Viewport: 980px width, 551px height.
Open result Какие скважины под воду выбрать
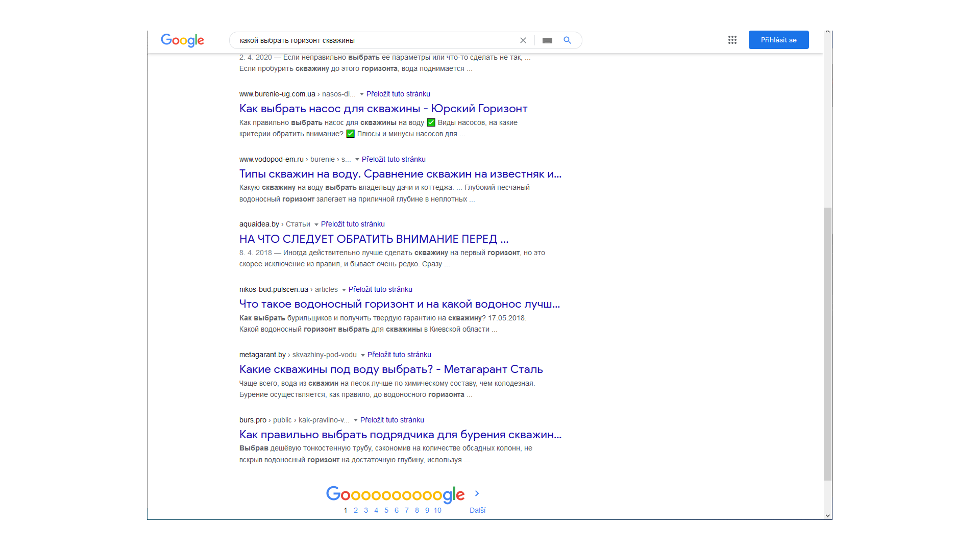click(x=391, y=369)
